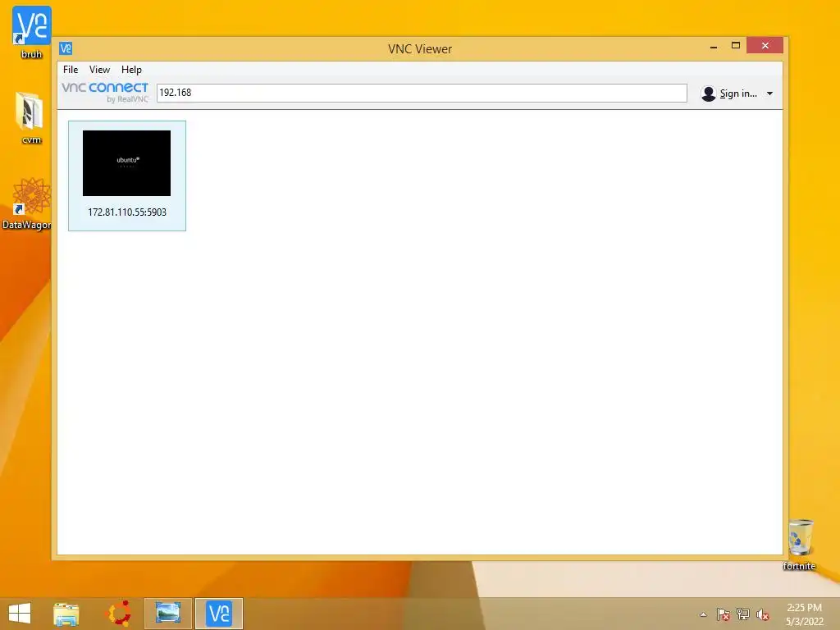Open the Ubuntu icon on the taskbar
Screen dimensions: 840x630
pos(120,614)
